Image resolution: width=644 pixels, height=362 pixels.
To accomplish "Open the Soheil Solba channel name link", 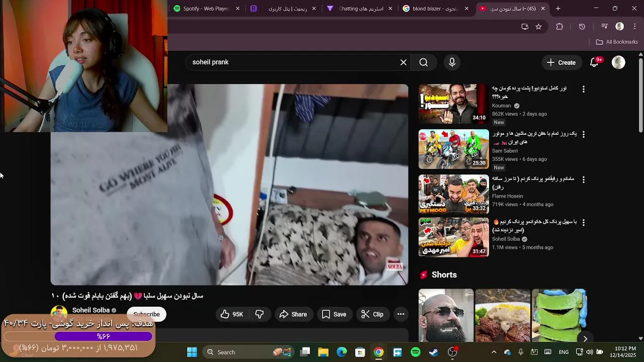I will 91,310.
